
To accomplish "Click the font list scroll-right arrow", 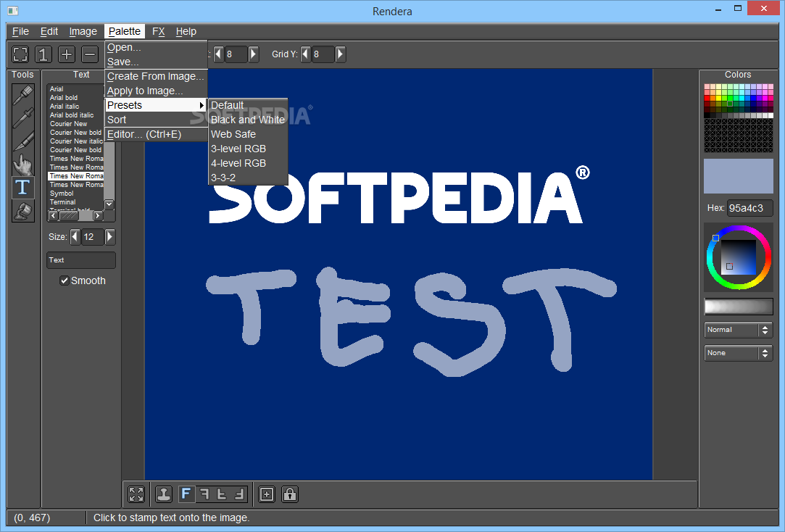I will pyautogui.click(x=98, y=216).
